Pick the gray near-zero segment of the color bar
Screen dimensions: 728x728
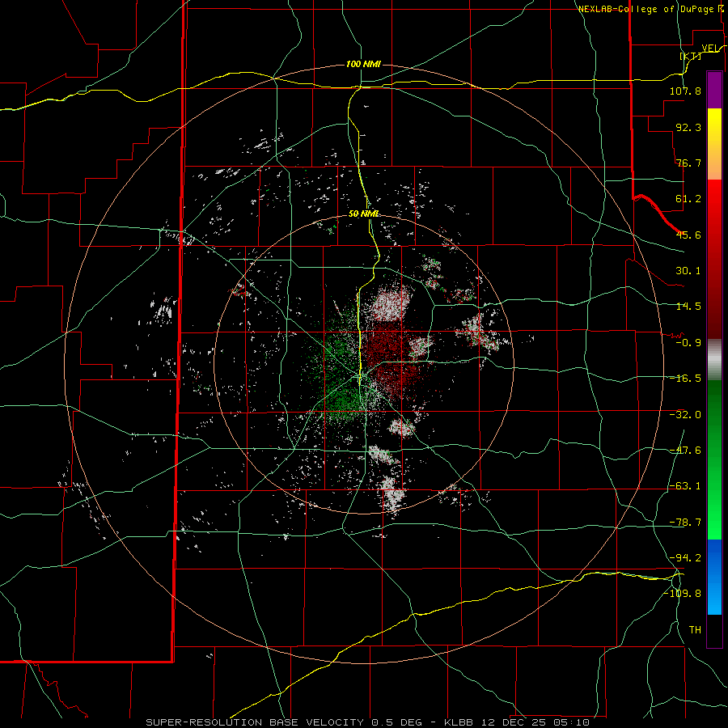point(714,360)
